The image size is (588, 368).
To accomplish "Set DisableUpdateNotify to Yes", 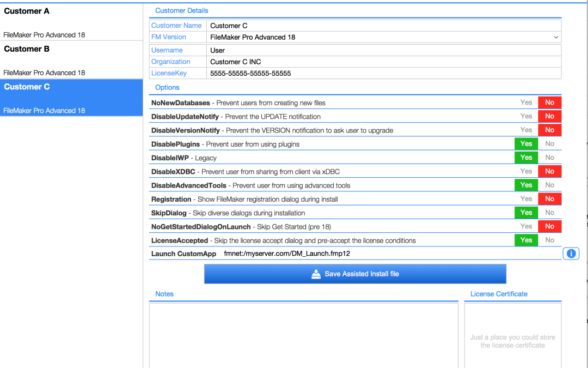I will pos(526,117).
